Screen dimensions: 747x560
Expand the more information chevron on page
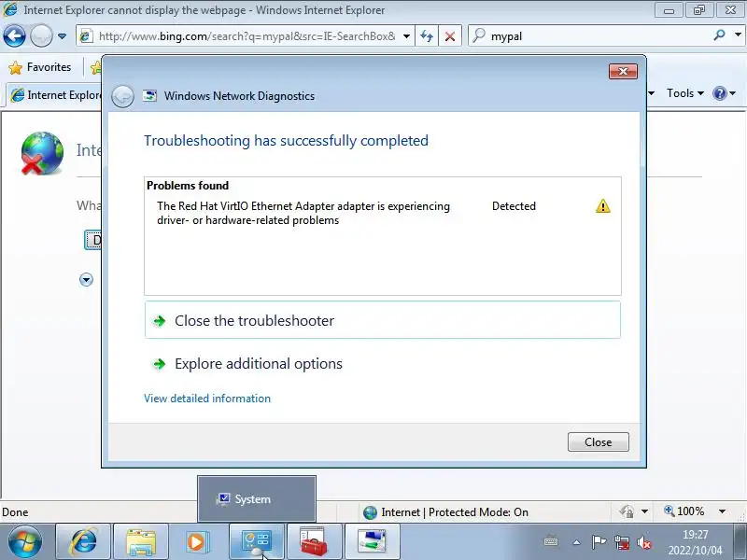(x=86, y=279)
